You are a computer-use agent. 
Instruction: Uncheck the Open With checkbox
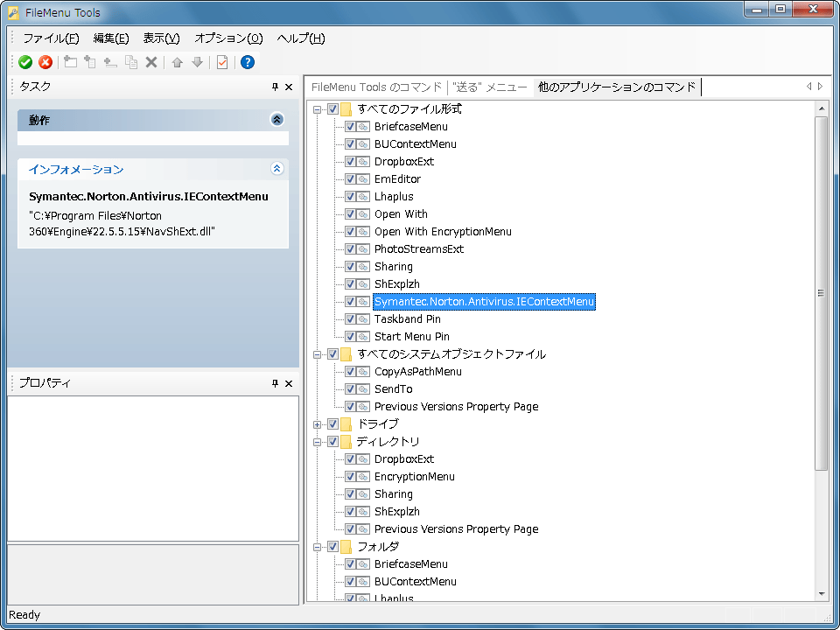click(350, 214)
